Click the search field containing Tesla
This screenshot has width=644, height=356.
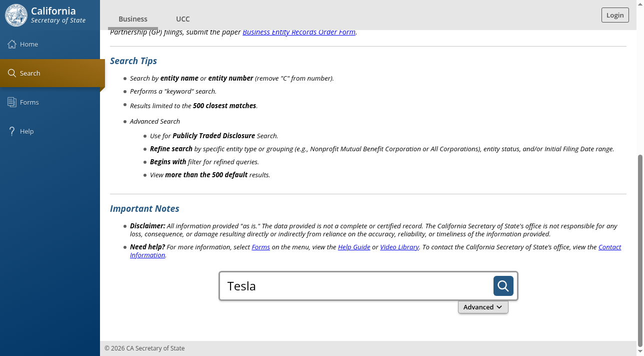(356, 286)
